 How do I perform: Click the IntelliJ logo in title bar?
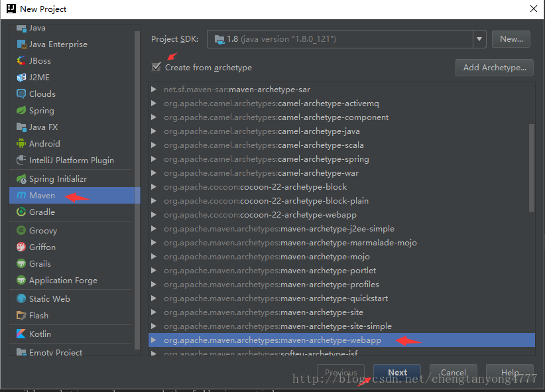(11, 9)
